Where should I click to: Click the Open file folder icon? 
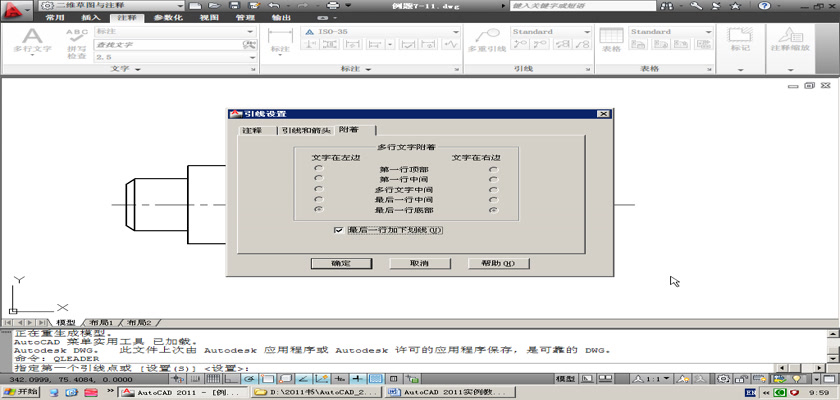click(215, 6)
